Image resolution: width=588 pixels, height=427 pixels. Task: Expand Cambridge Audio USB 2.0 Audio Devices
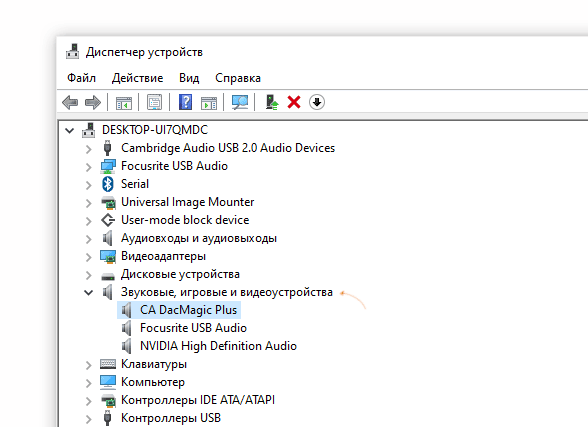(88, 149)
